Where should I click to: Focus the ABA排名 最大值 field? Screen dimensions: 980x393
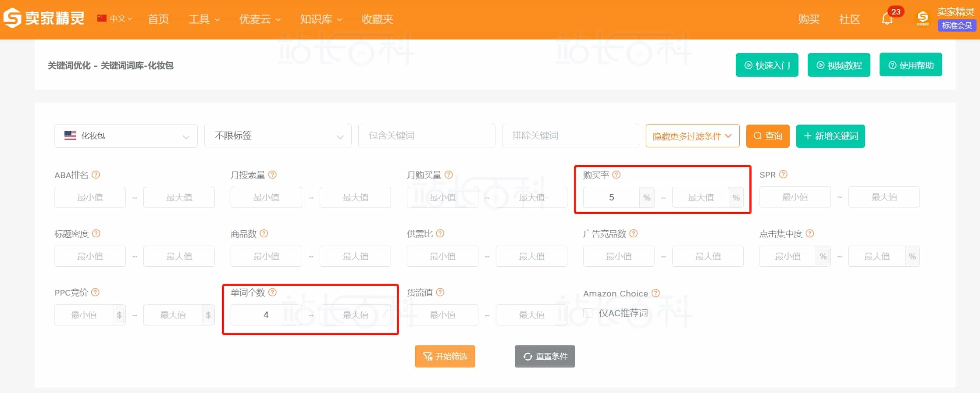point(179,197)
